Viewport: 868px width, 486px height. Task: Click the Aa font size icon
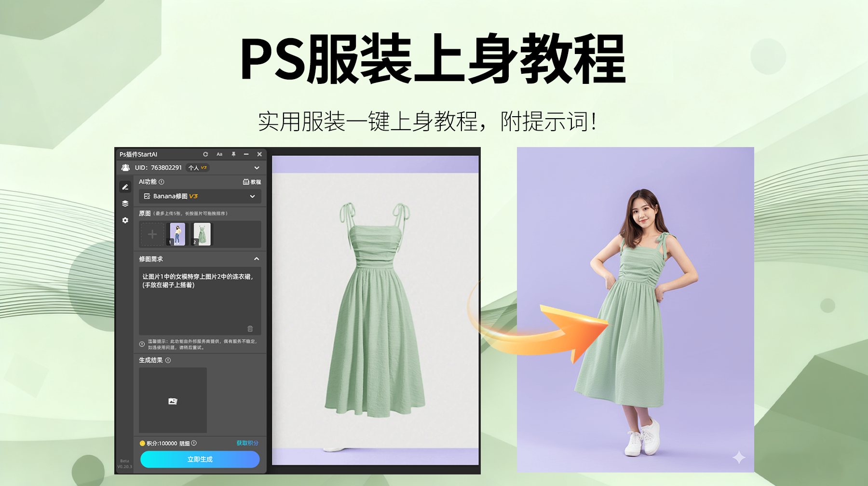[219, 154]
